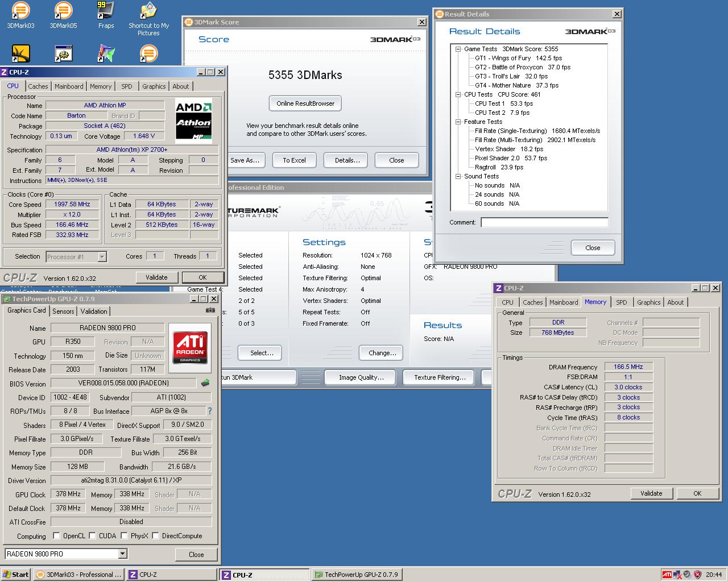Click the disconnected network tray icon

677,575
